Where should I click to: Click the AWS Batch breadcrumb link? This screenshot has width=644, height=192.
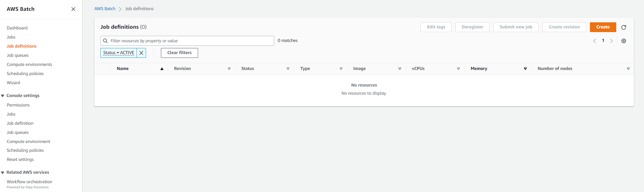click(x=105, y=9)
